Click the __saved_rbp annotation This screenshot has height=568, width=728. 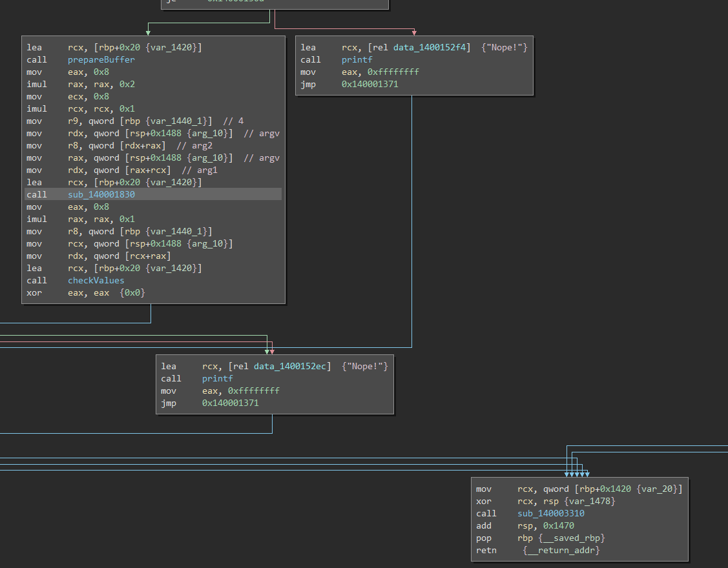tap(572, 538)
